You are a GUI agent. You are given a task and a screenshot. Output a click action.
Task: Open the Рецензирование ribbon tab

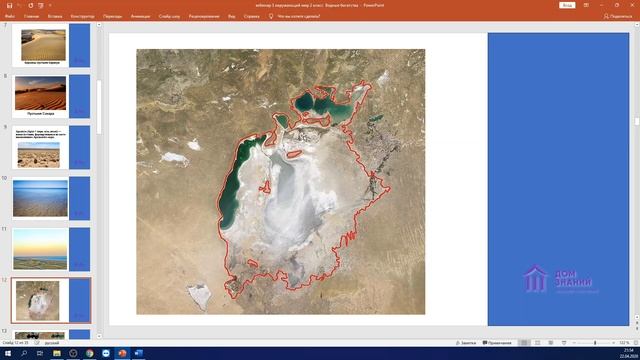pos(204,16)
